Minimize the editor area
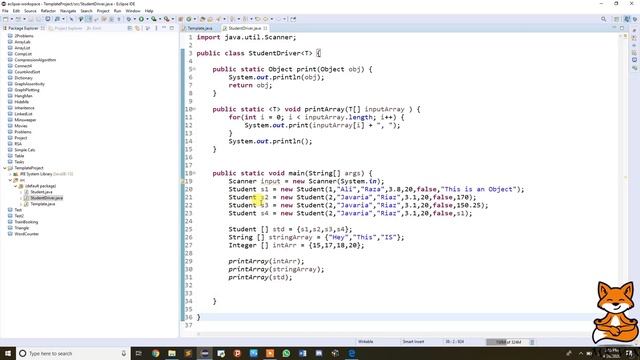This screenshot has width=640, height=360. [x=614, y=28]
